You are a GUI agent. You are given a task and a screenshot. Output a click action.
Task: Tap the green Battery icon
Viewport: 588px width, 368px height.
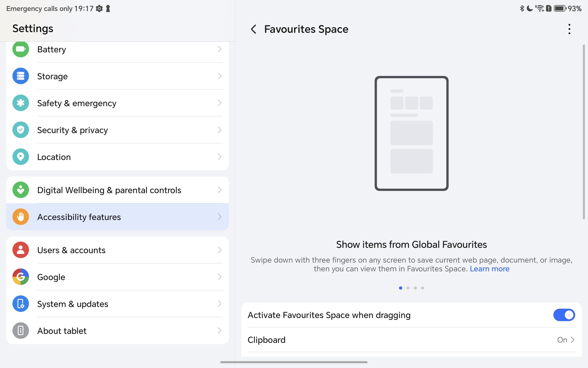pyautogui.click(x=21, y=49)
